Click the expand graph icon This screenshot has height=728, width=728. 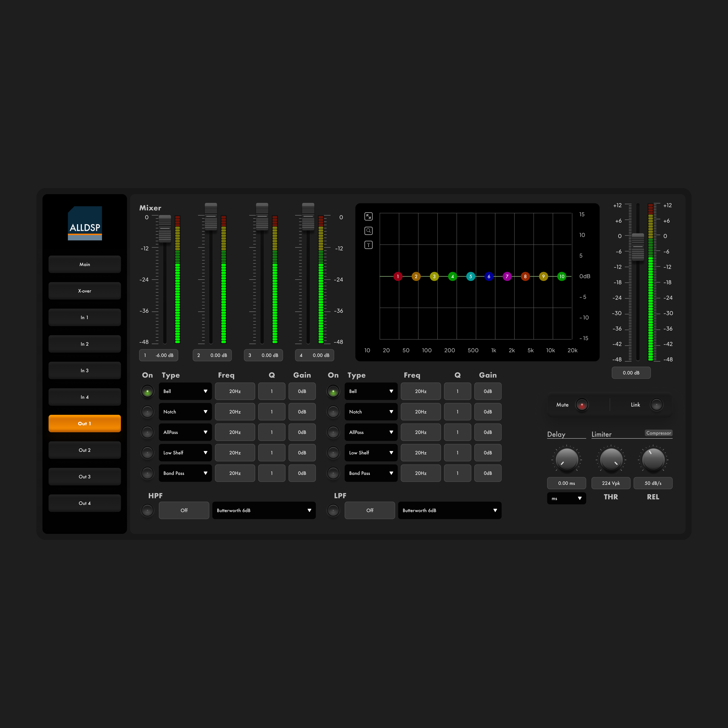369,216
